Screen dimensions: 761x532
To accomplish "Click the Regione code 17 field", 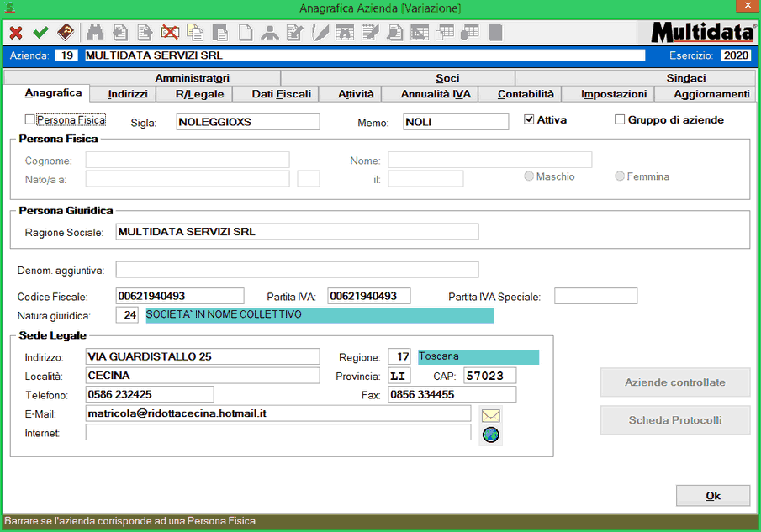I will (x=399, y=356).
